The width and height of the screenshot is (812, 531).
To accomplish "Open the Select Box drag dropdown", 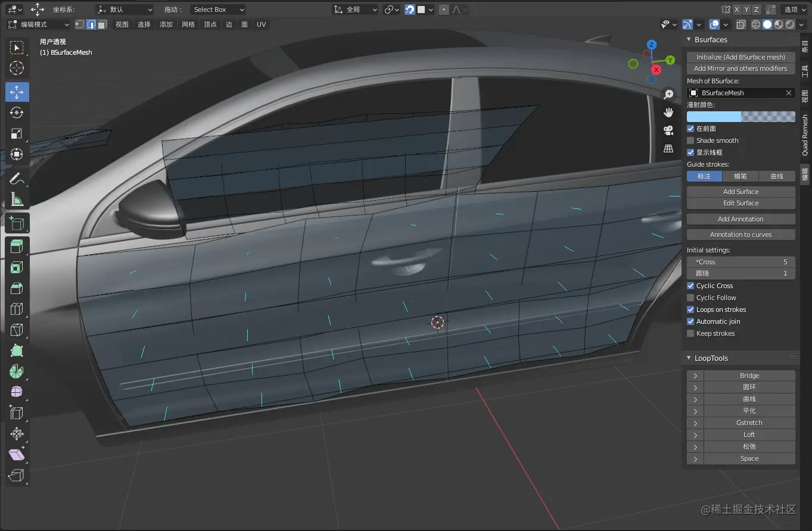I will coord(218,10).
